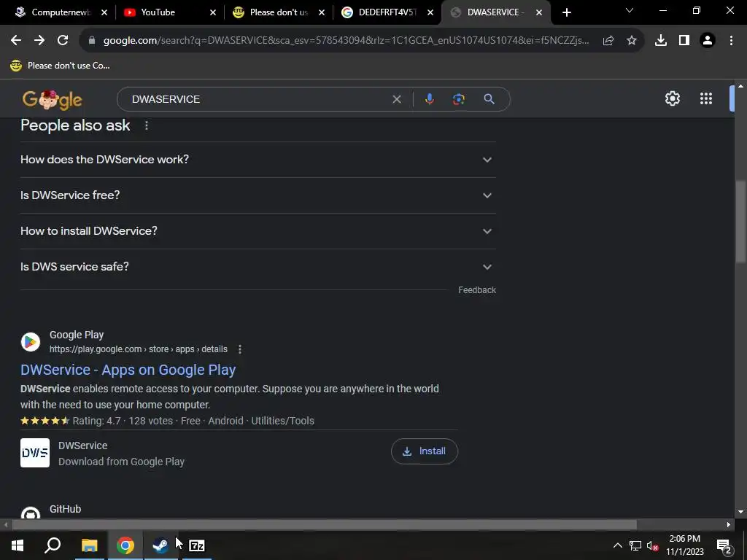The height and width of the screenshot is (560, 747).
Task: Click the Google Play favicon
Action: click(31, 342)
